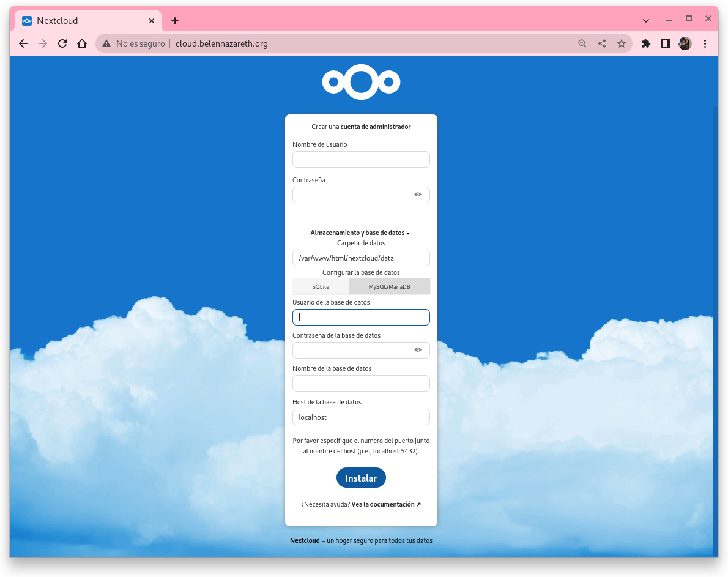Viewport: 728px width, 577px height.
Task: Open the Extensions puzzle icon
Action: (x=645, y=43)
